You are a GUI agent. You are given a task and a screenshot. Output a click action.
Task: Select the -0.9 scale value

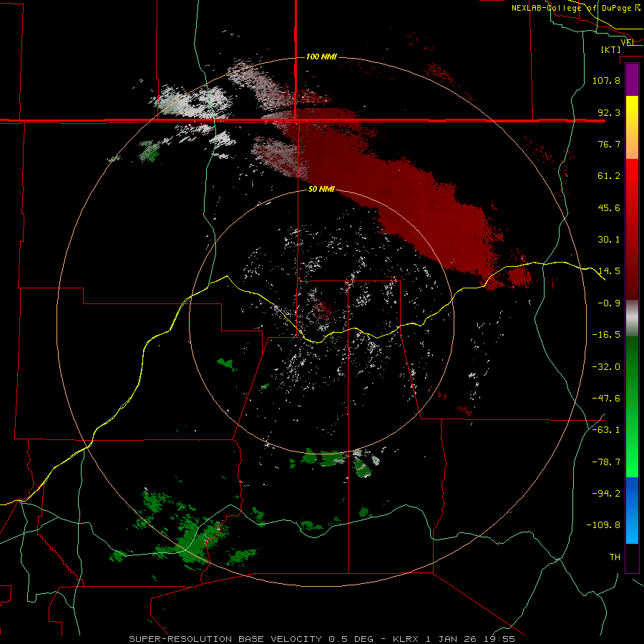pyautogui.click(x=609, y=303)
